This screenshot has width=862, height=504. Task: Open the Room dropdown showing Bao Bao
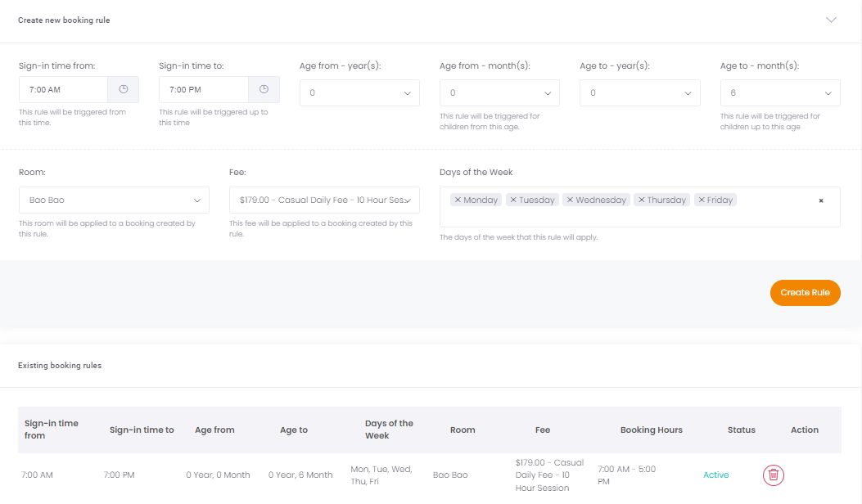114,200
